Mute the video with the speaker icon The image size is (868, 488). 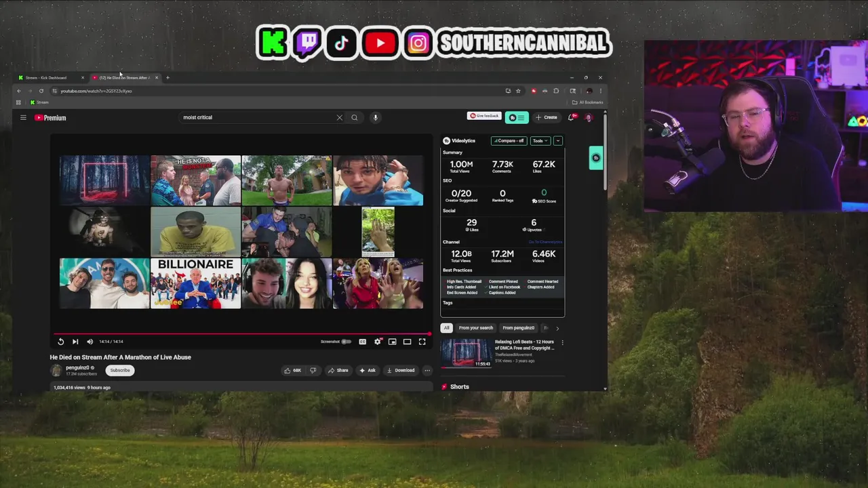tap(90, 342)
